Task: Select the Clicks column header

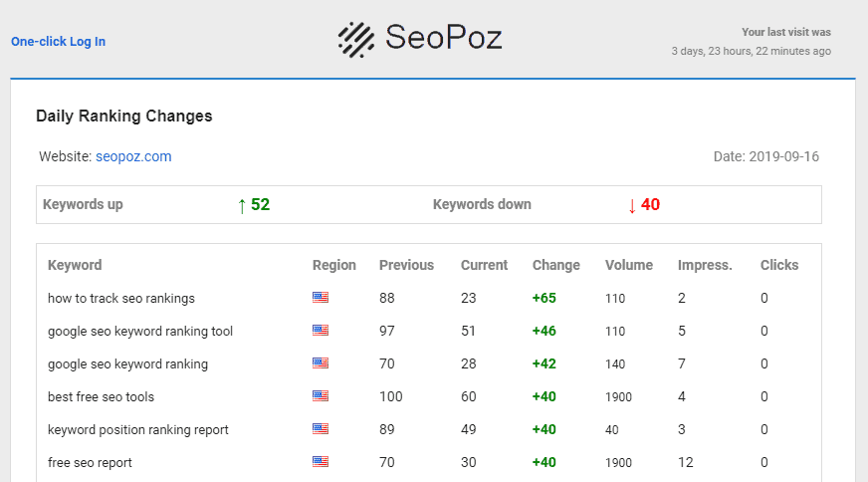Action: [x=779, y=265]
